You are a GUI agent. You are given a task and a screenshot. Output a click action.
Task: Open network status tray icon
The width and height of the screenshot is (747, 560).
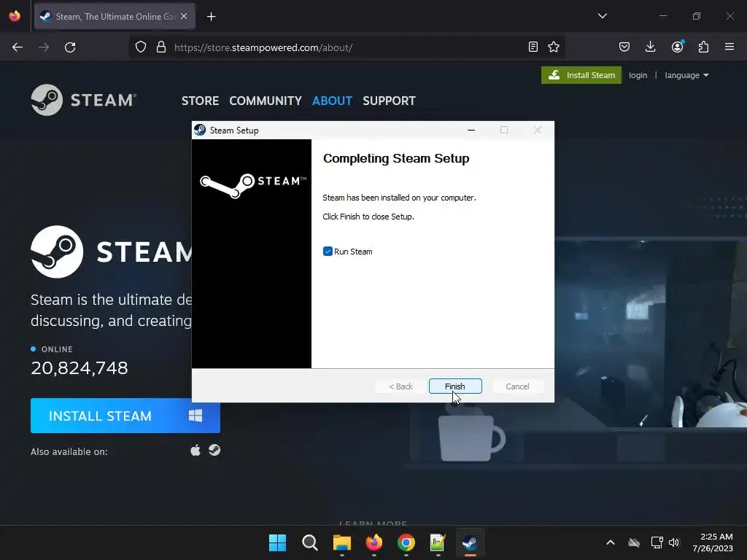click(657, 542)
